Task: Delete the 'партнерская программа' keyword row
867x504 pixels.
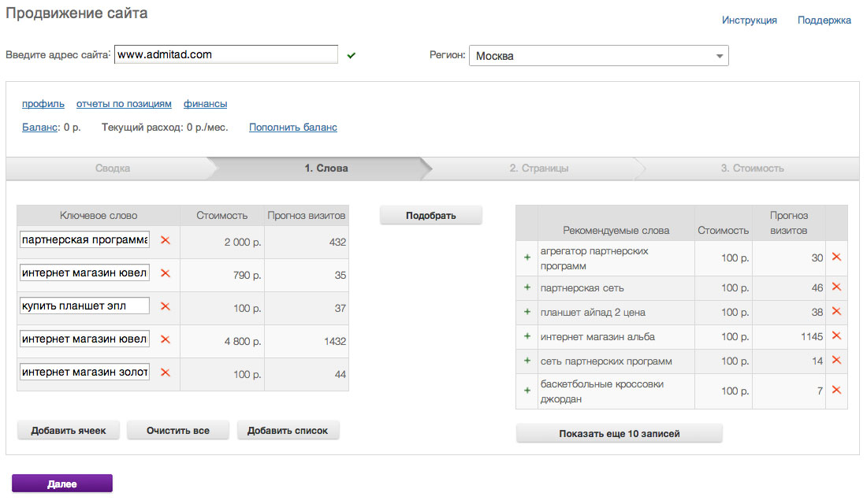Action: pos(166,240)
